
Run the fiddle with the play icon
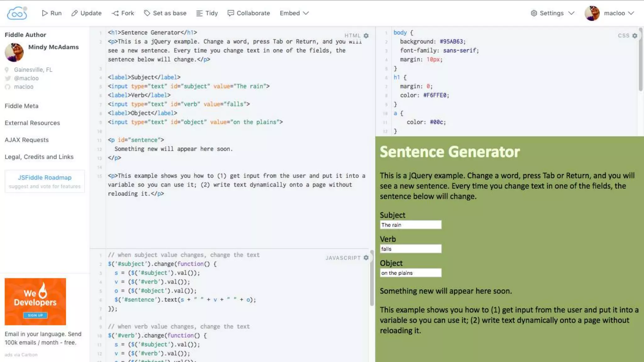point(45,13)
